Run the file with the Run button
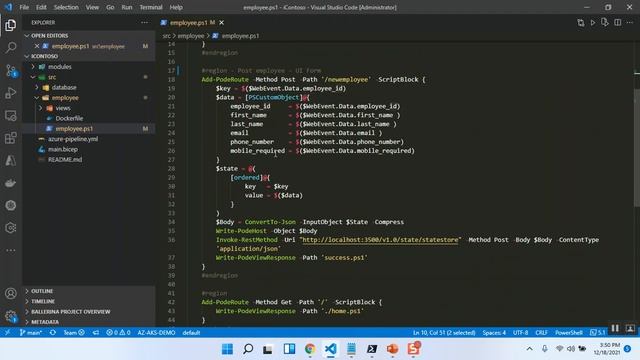Image resolution: width=640 pixels, height=360 pixels. pos(593,23)
